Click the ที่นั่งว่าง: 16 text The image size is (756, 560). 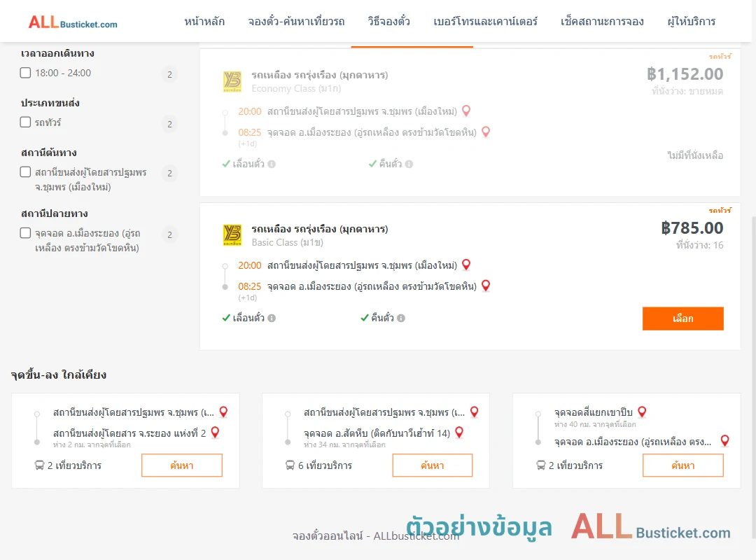(x=699, y=245)
